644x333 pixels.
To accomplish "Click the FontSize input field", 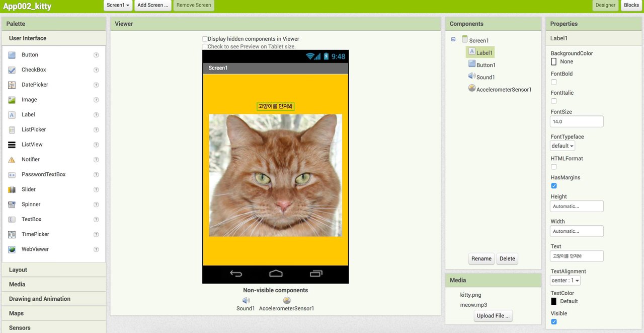I will point(577,121).
